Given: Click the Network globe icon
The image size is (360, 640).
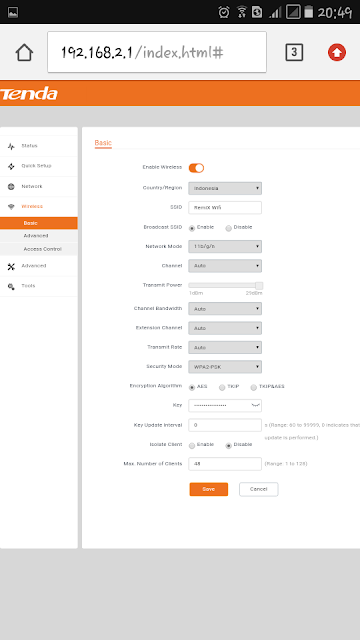Looking at the screenshot, I should (x=11, y=187).
